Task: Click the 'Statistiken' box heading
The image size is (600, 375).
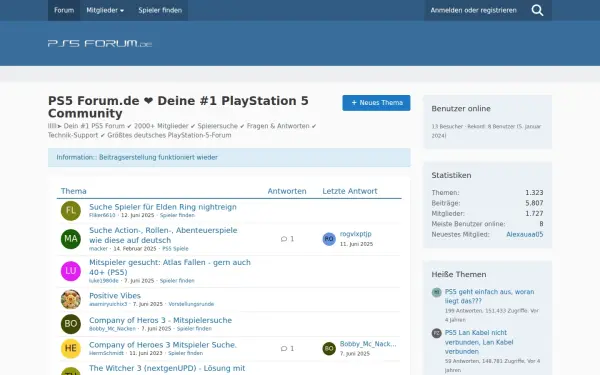Action: pyautogui.click(x=451, y=176)
